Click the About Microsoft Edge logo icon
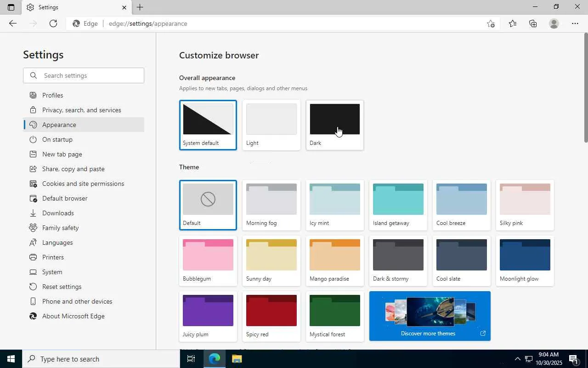The image size is (588, 368). point(33,316)
